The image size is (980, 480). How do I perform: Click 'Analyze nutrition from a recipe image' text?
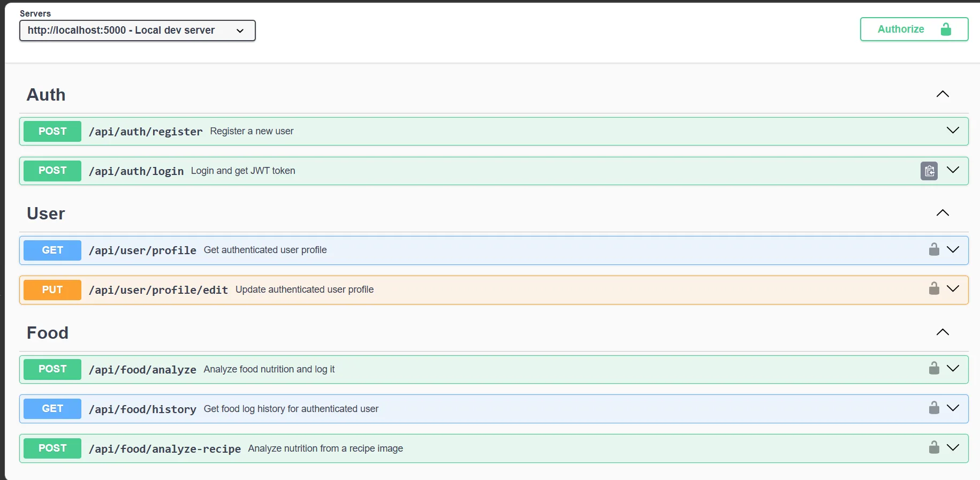click(x=325, y=448)
